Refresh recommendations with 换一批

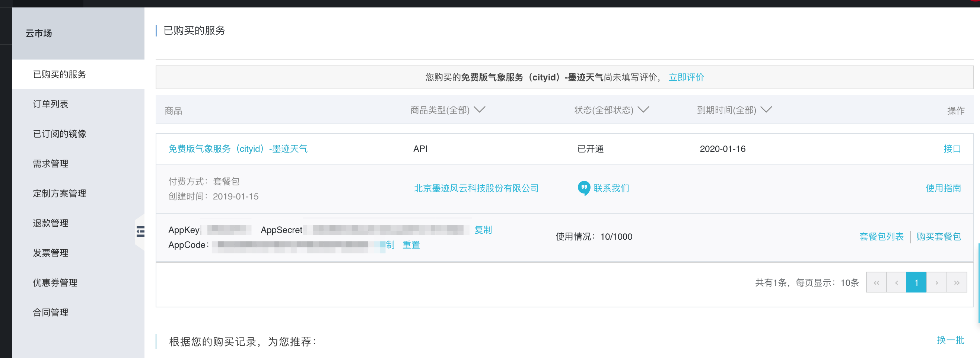pyautogui.click(x=950, y=340)
